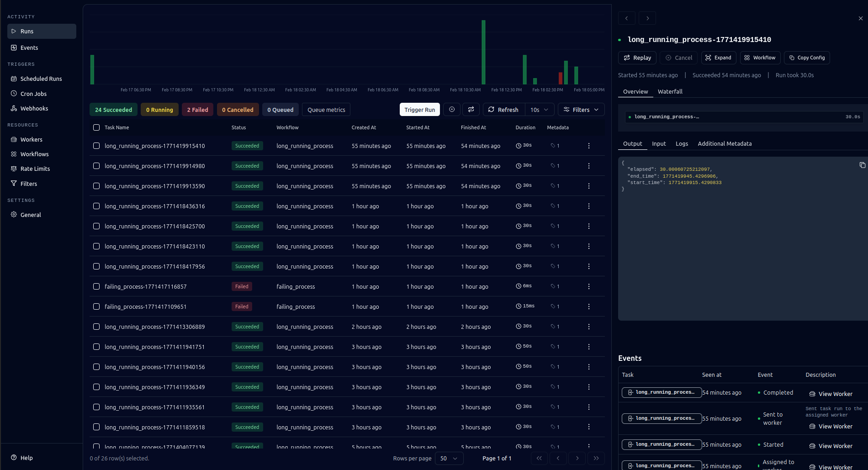Open row actions for failing_process-1771417116857
This screenshot has height=470, width=868.
tap(588, 286)
